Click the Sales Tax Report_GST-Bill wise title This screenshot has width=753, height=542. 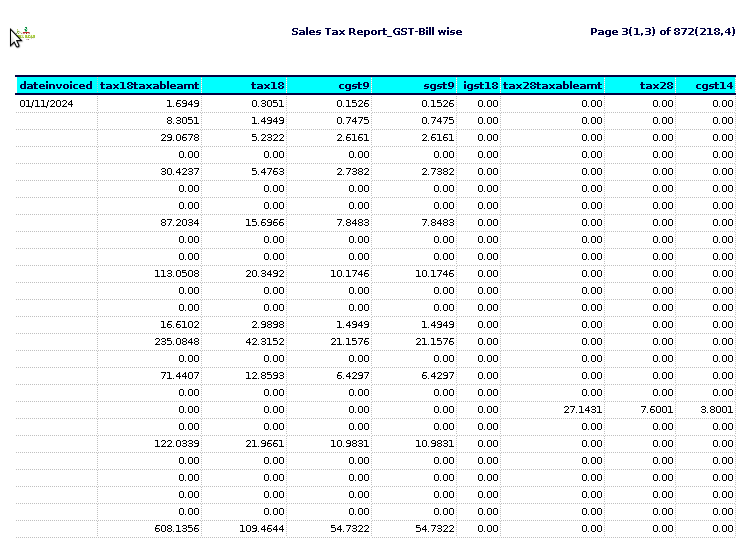coord(376,32)
